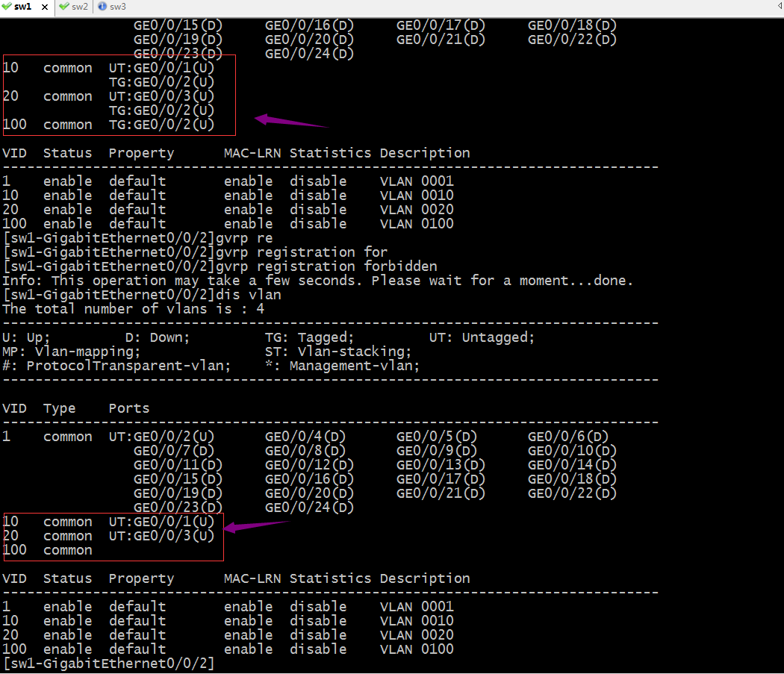Image resolution: width=784 pixels, height=674 pixels.
Task: Click 'GE0/0/24(D)' in the lower ports list
Action: [309, 508]
